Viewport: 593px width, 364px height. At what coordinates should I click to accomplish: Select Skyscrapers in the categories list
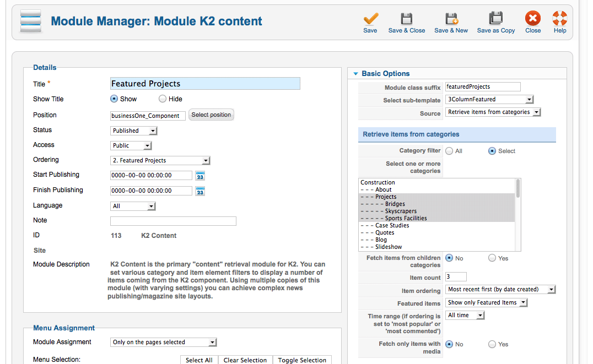[x=437, y=211]
